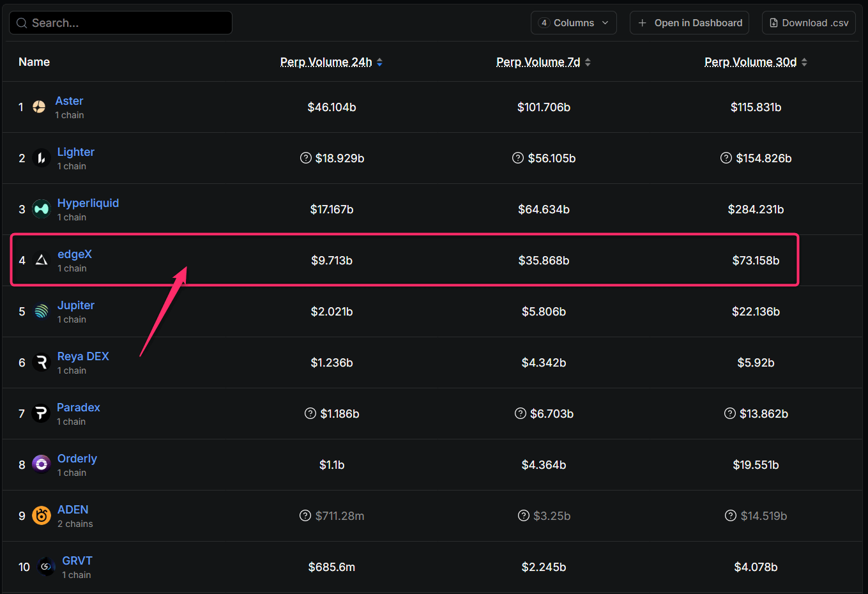The height and width of the screenshot is (594, 868).
Task: Click help icon next to Paradex $6.703b
Action: (x=521, y=413)
